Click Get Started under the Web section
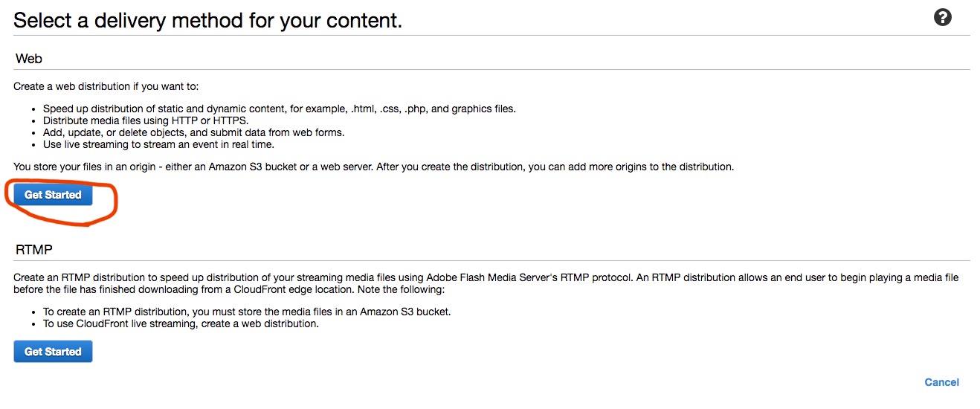980x409 pixels. 53,195
